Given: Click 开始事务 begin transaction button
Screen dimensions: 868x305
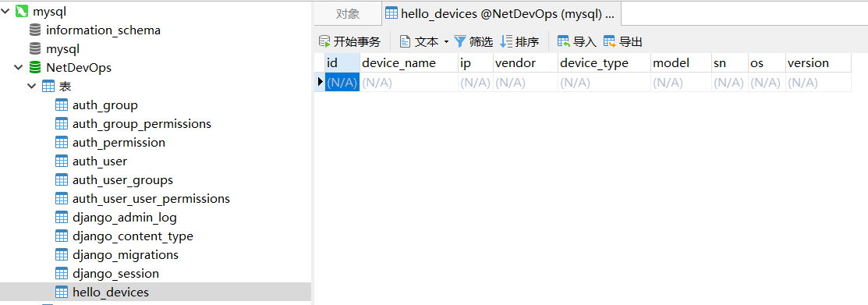Looking at the screenshot, I should pyautogui.click(x=350, y=41).
